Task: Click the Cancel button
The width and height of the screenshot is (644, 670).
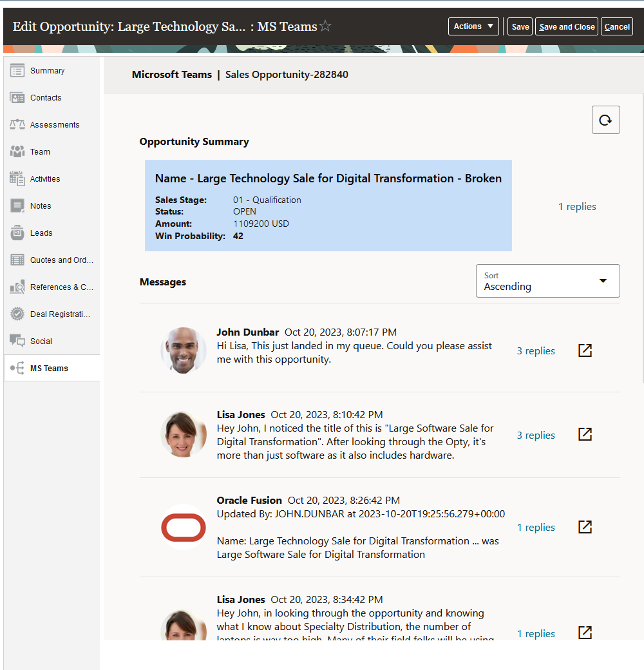Action: pos(616,26)
